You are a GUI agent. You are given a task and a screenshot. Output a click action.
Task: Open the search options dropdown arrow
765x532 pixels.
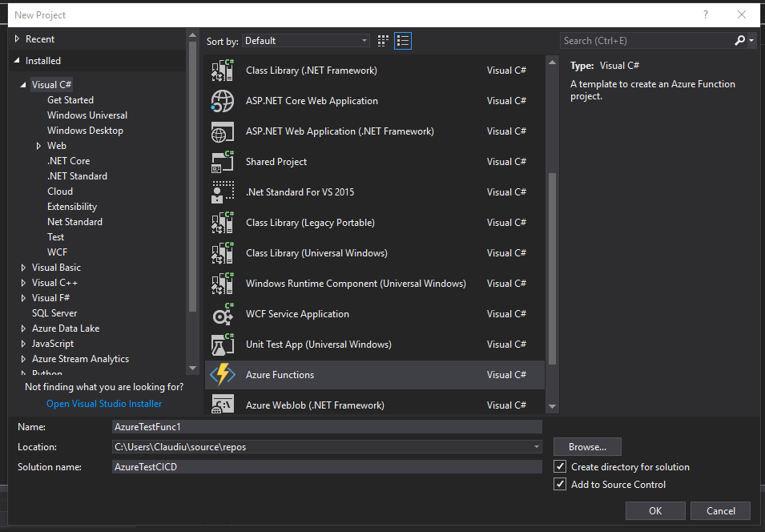(751, 41)
